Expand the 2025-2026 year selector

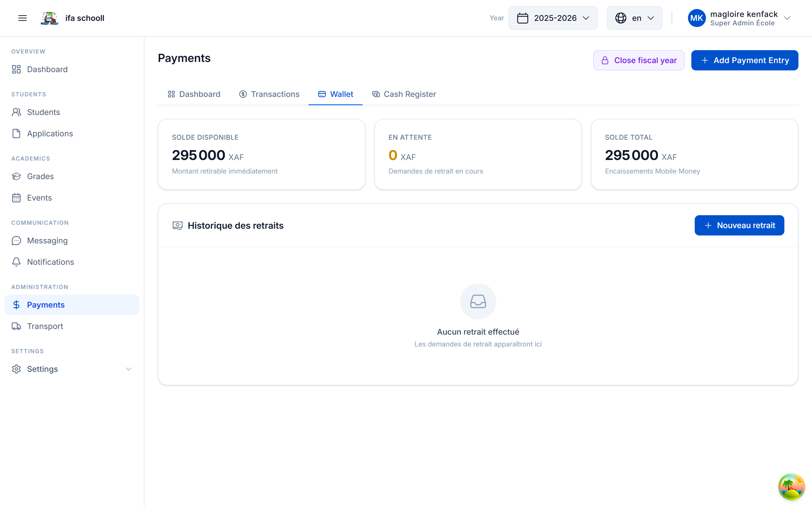553,18
